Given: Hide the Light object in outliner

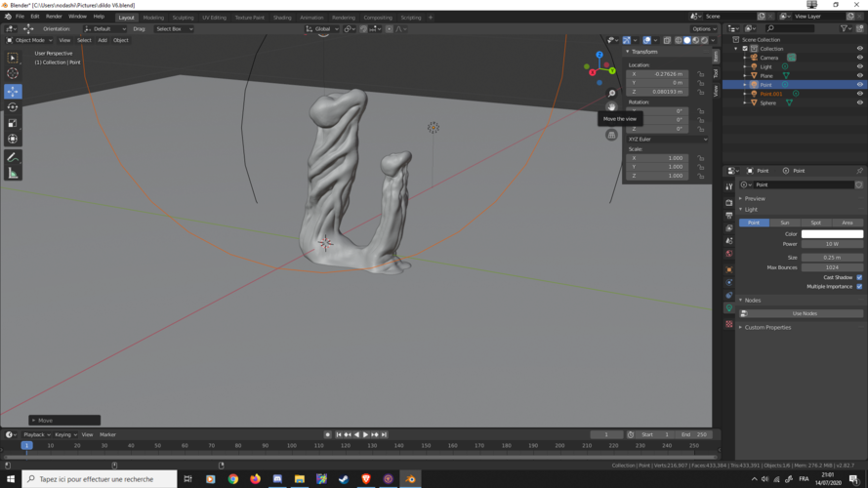Looking at the screenshot, I should pos(859,66).
